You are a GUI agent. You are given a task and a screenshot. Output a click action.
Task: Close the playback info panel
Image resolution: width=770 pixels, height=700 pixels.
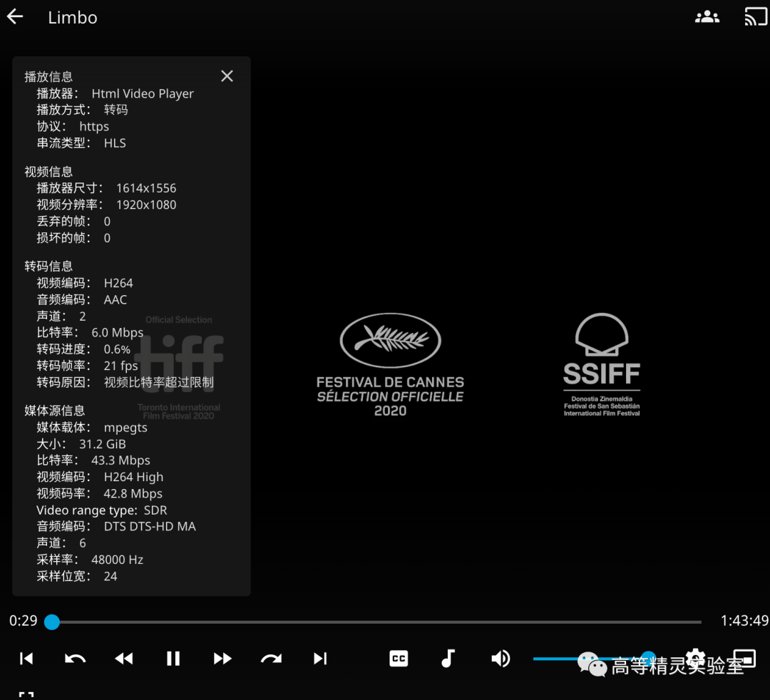click(227, 76)
